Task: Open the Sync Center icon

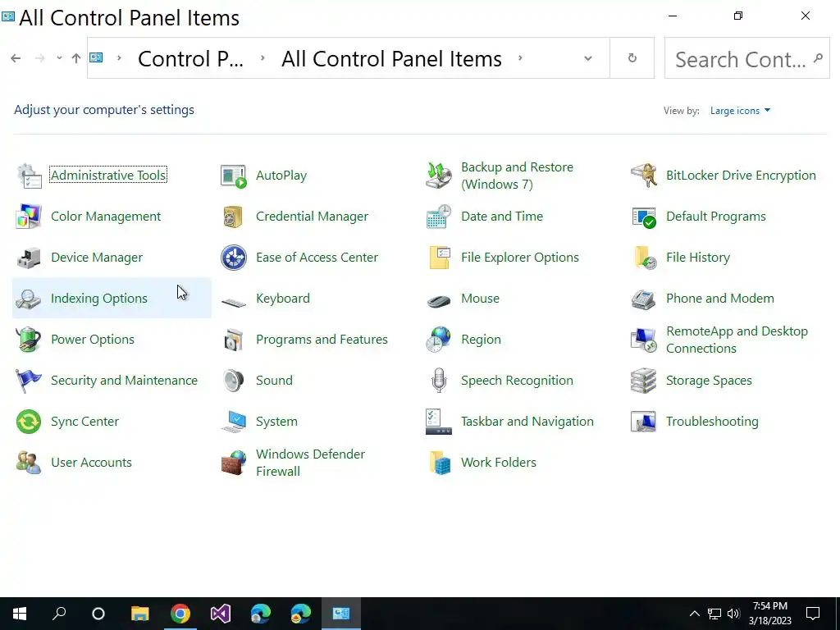Action: point(29,422)
